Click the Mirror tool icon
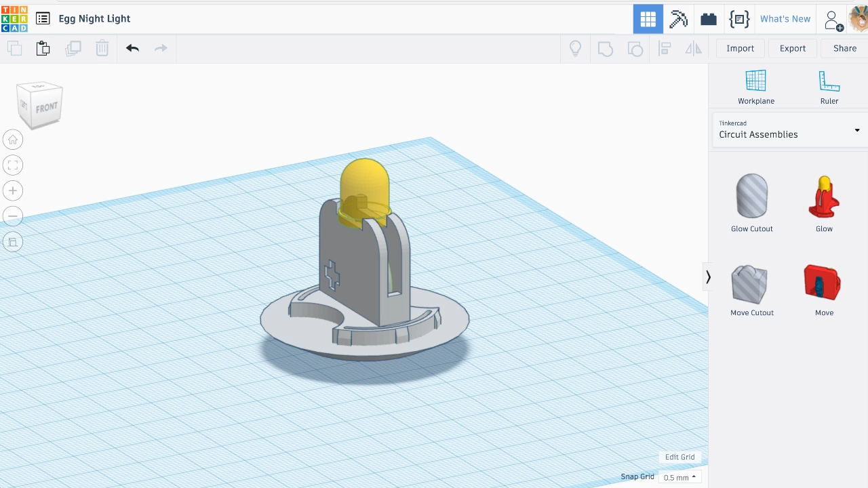The height and width of the screenshot is (488, 868). [x=693, y=48]
